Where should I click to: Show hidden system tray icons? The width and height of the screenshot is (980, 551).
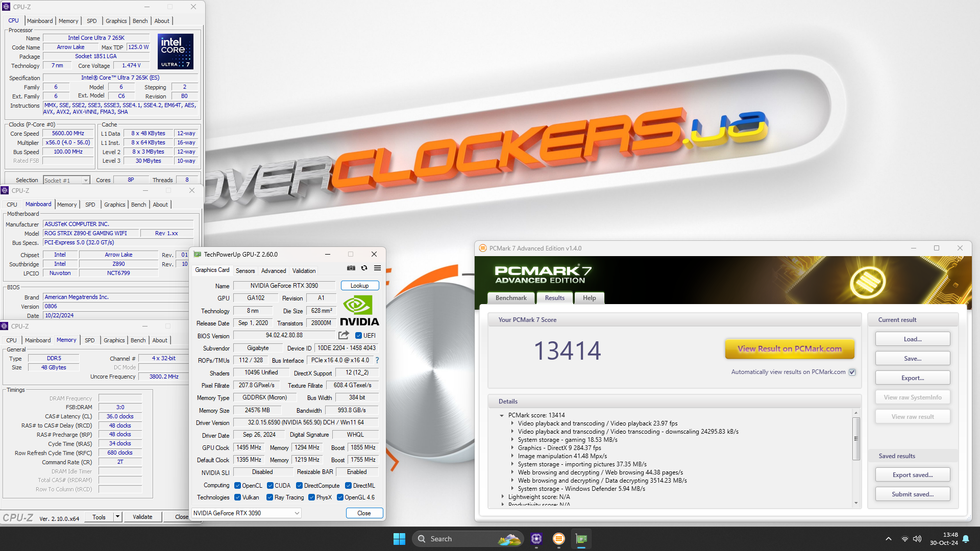coord(889,539)
